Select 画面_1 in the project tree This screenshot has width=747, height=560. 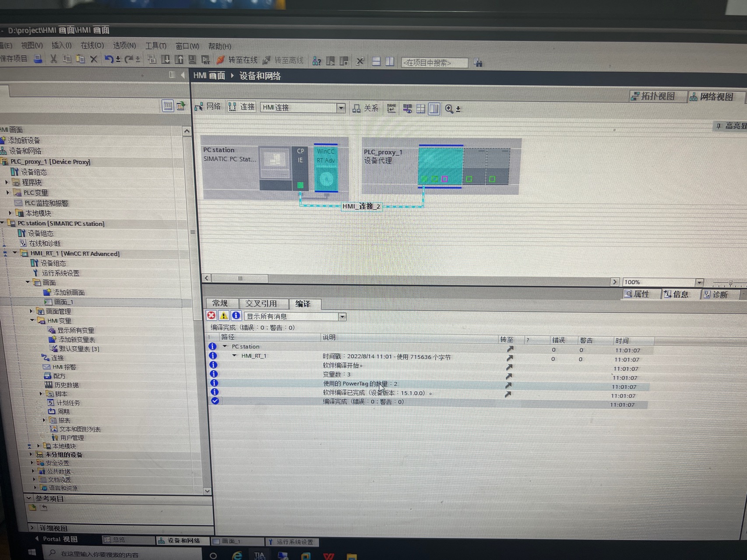[x=64, y=302]
